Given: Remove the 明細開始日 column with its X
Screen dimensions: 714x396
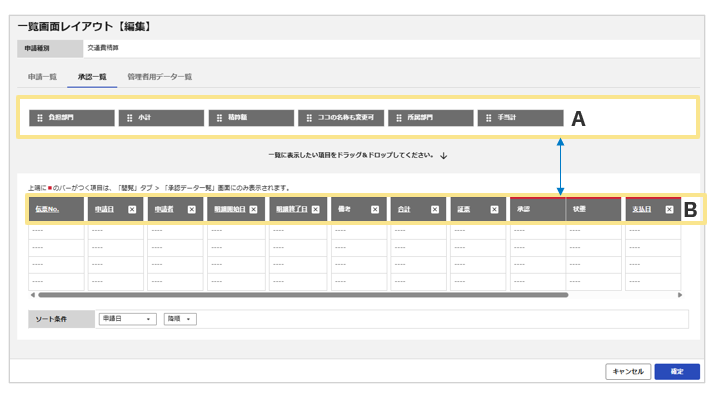Looking at the screenshot, I should [x=254, y=209].
